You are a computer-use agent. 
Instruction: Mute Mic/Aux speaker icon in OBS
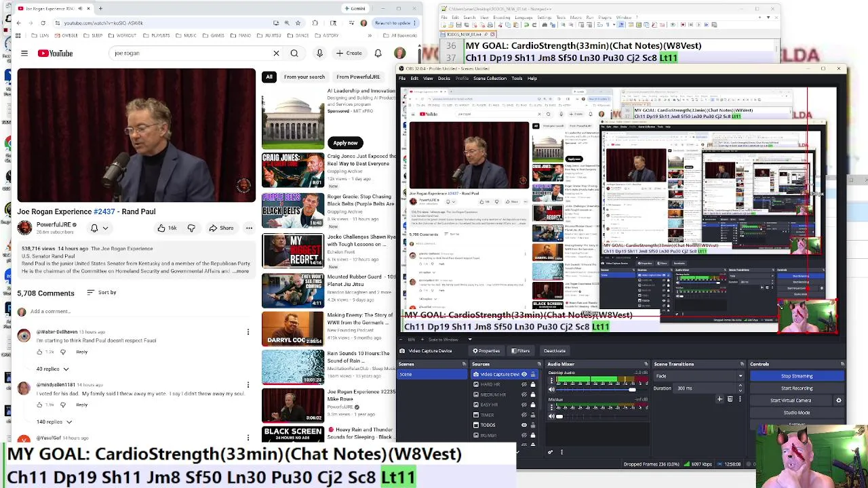tap(551, 416)
